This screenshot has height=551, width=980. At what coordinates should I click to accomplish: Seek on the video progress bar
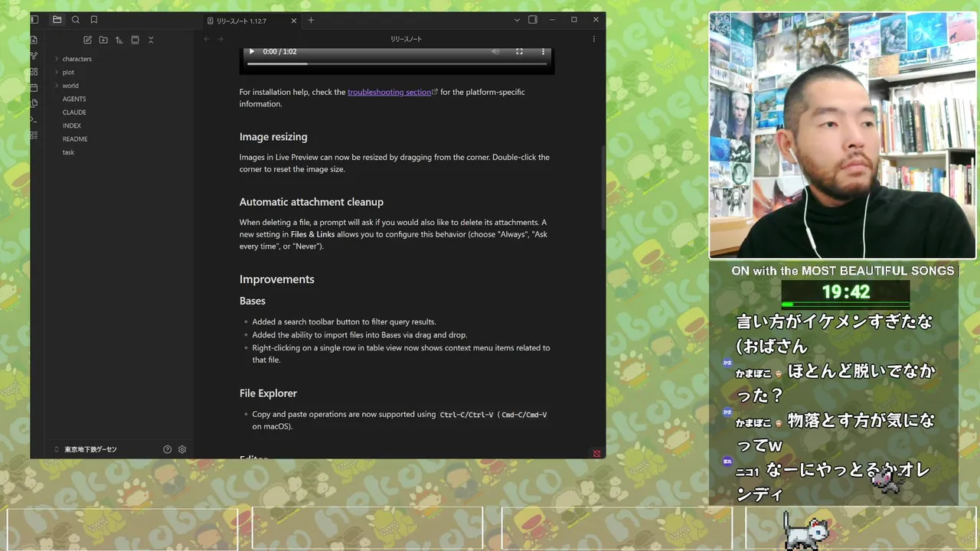click(x=396, y=64)
